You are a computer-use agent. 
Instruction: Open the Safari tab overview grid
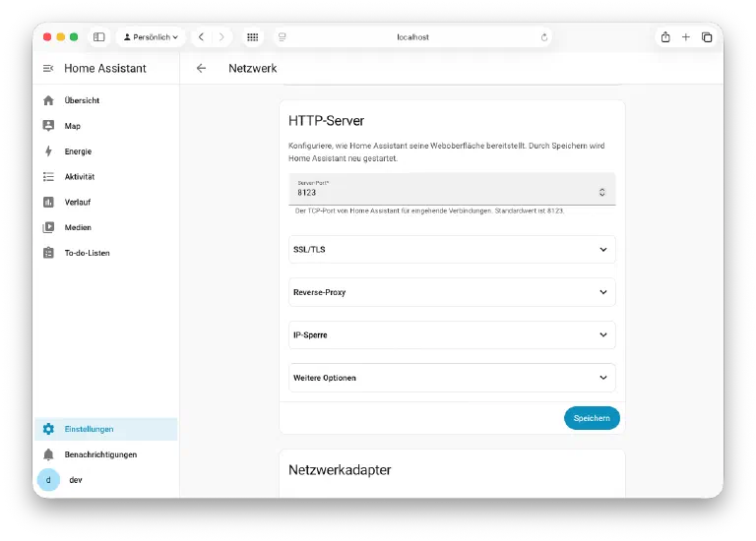point(253,37)
